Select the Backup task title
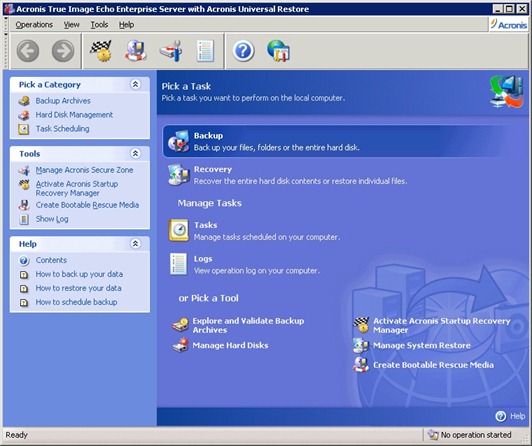The width and height of the screenshot is (532, 446). point(208,136)
